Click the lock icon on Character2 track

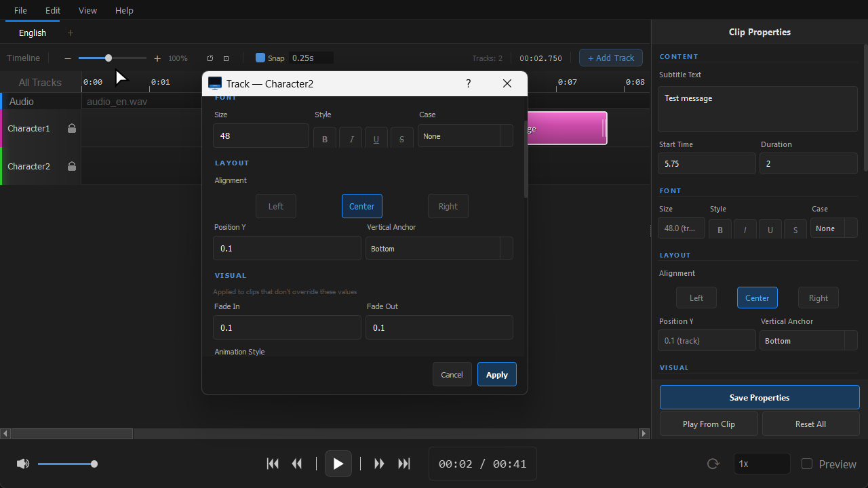point(72,166)
